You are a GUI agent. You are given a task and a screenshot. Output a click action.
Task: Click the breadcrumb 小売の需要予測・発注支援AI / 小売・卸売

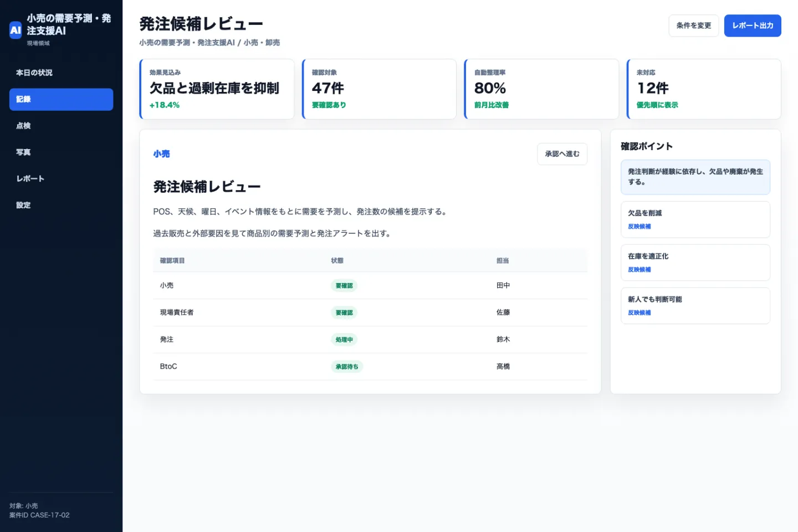click(x=209, y=43)
